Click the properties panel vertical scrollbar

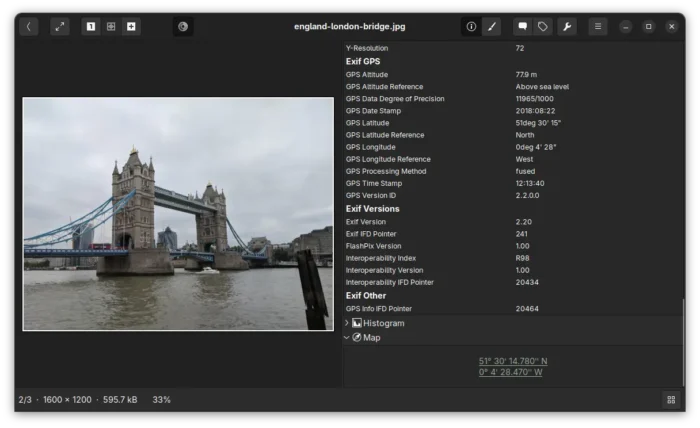click(683, 343)
